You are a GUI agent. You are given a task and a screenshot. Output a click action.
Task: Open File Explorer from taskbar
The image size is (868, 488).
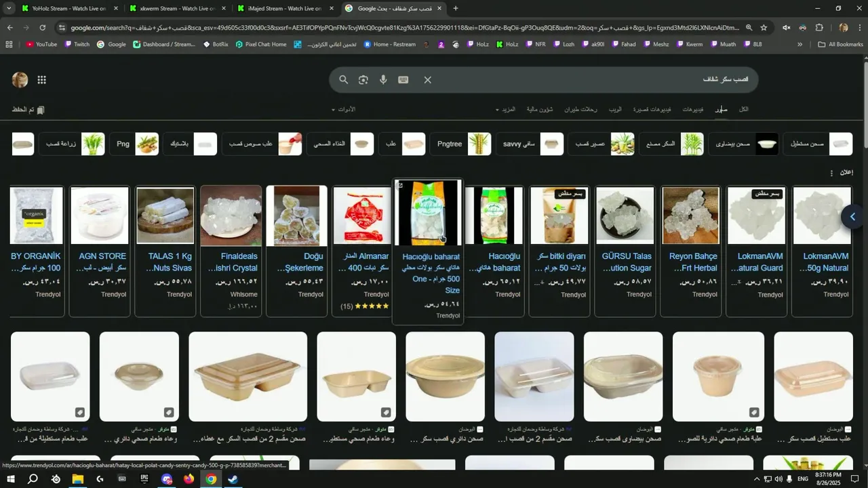tap(78, 479)
